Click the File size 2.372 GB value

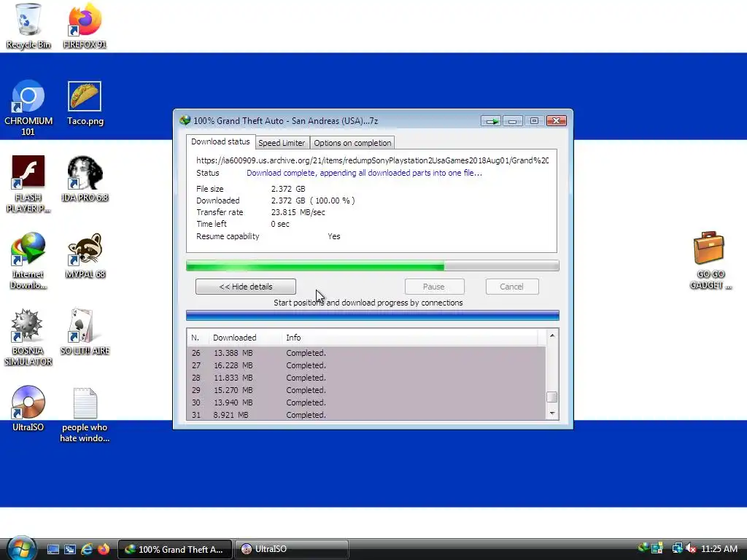(x=288, y=189)
